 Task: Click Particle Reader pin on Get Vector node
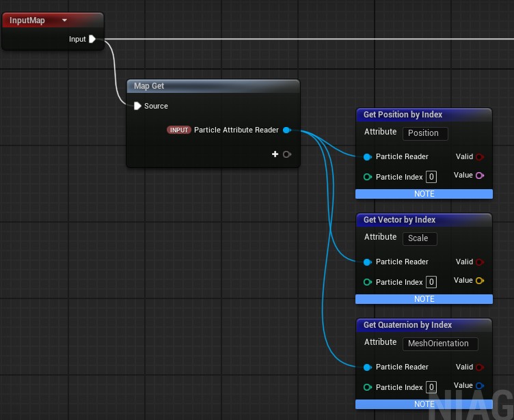(368, 262)
